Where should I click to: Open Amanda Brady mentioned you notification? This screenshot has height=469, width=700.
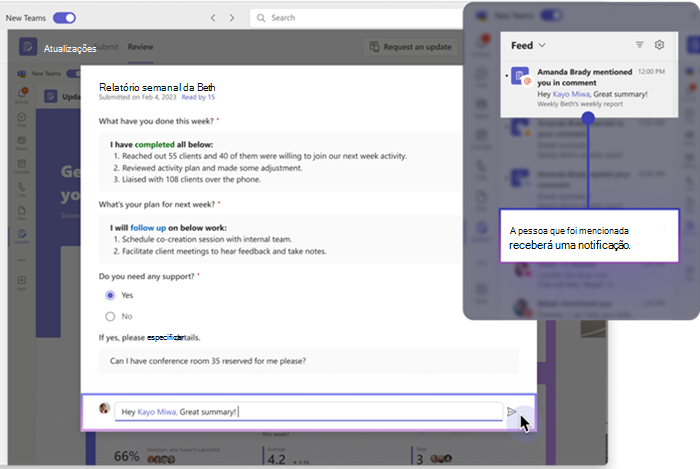[589, 87]
